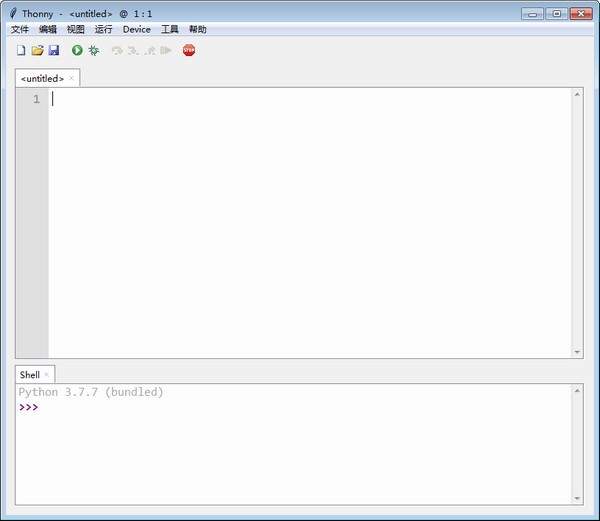Open the 视图 menu

pos(76,29)
